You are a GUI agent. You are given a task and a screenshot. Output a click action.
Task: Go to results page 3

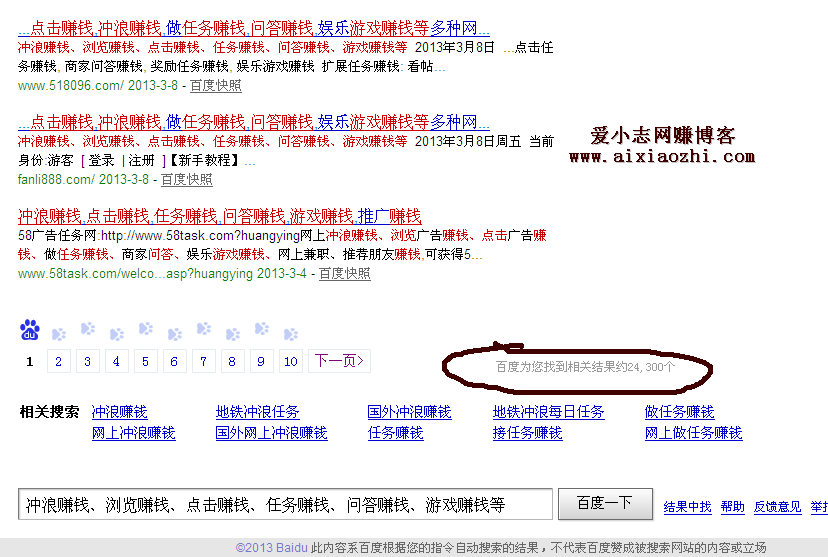88,362
